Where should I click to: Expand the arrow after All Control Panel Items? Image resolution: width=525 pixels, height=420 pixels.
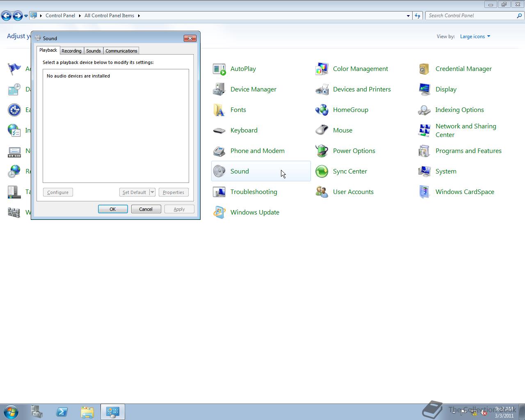(x=139, y=16)
